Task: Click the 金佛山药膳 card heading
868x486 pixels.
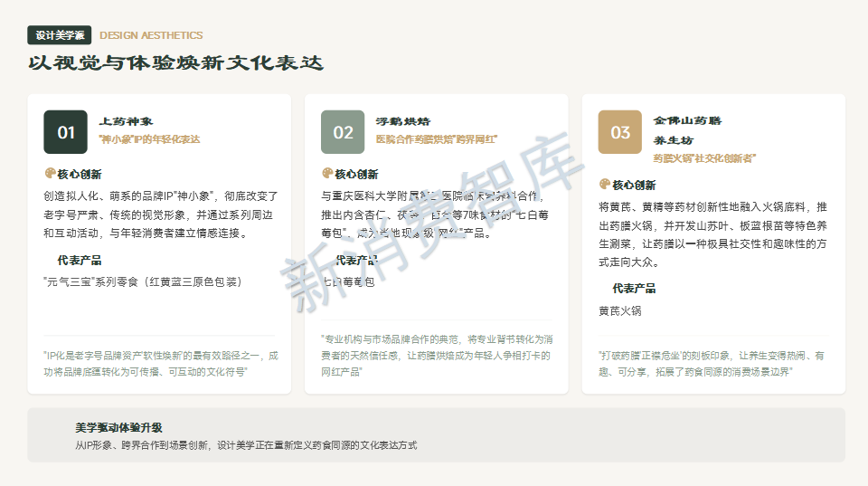Action: point(687,120)
